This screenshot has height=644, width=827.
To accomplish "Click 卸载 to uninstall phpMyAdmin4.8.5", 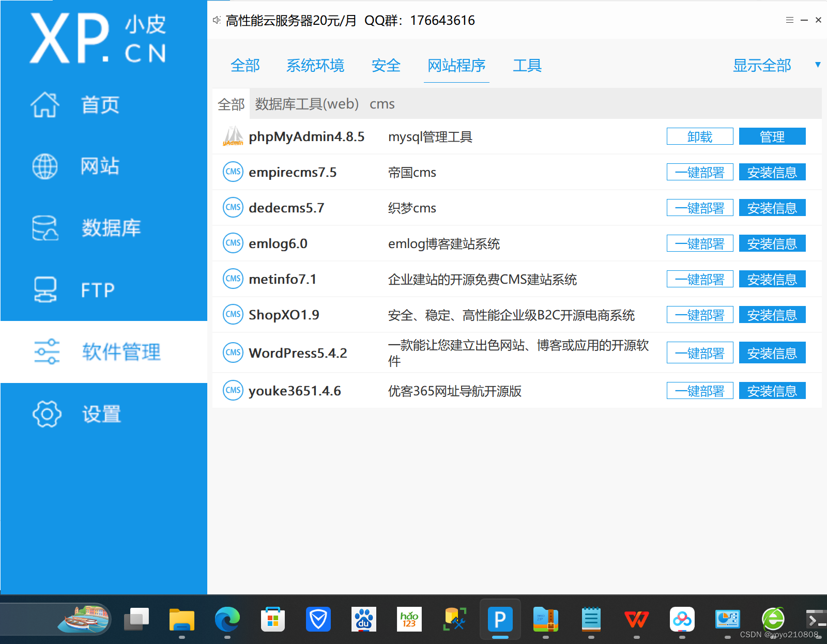I will coord(699,136).
